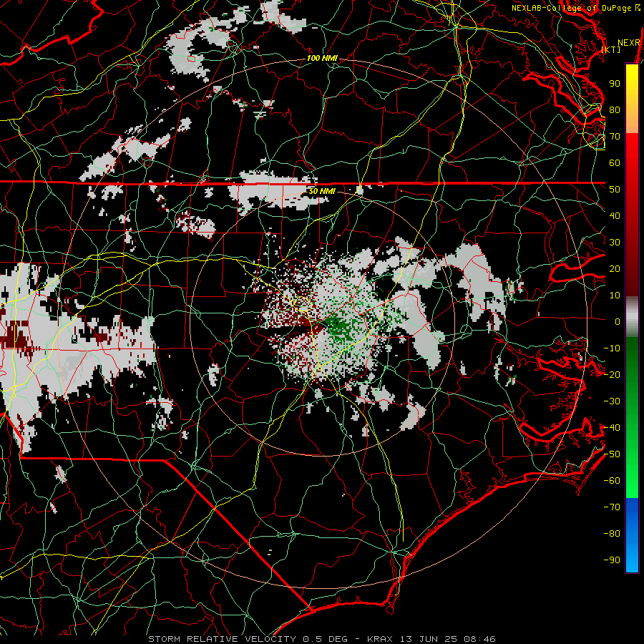The image size is (644, 644).
Task: Click the 50 value on velocity scale
Action: tap(615, 190)
